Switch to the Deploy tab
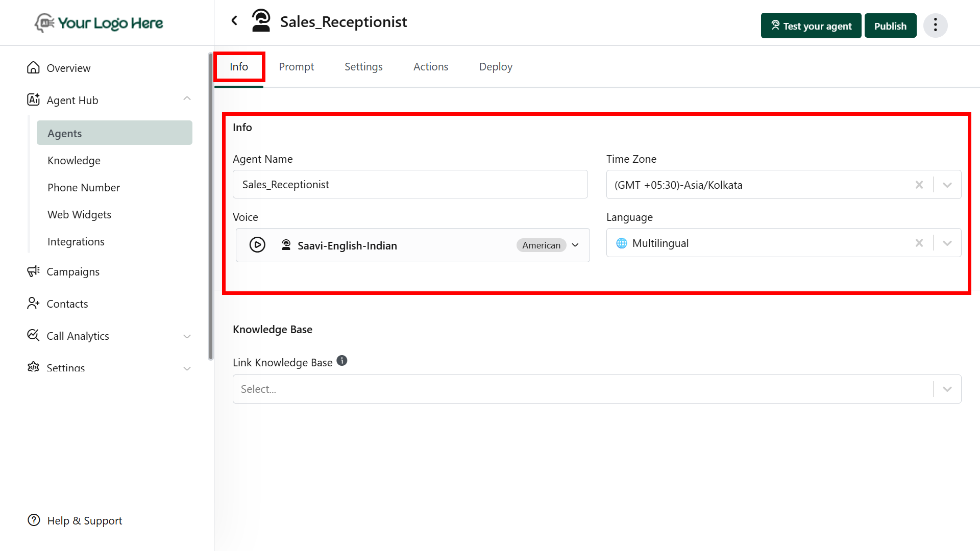 click(495, 67)
